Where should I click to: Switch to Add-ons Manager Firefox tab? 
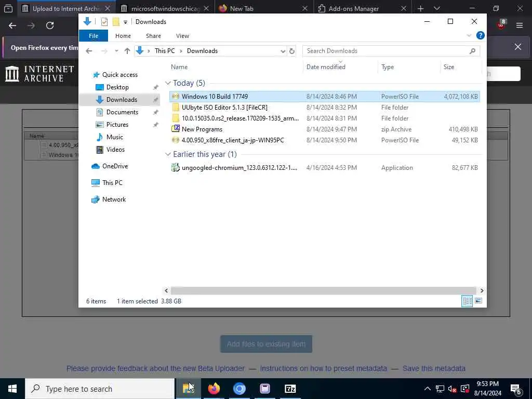click(362, 8)
